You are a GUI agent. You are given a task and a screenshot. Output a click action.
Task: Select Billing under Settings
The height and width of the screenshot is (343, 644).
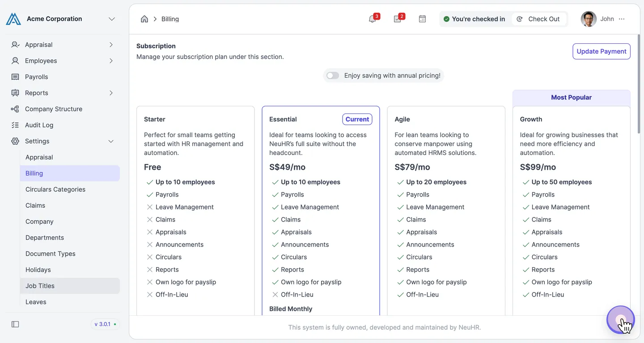click(x=70, y=173)
